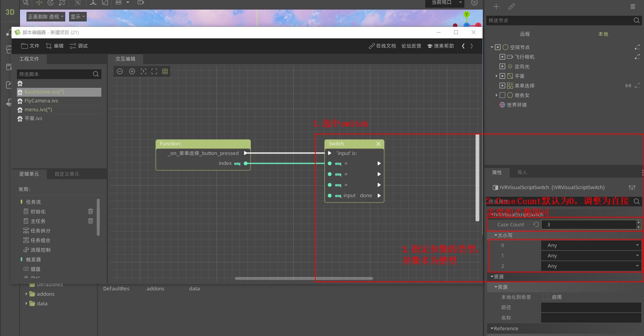This screenshot has width=644, height=336.
Task: Enable visibility of 商务女
Action: [502, 95]
